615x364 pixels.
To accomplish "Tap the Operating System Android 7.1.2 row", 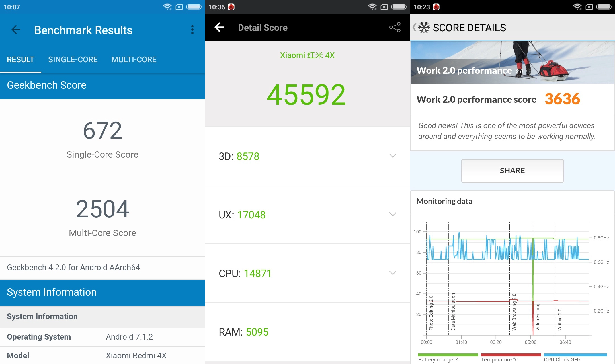I will [x=102, y=337].
